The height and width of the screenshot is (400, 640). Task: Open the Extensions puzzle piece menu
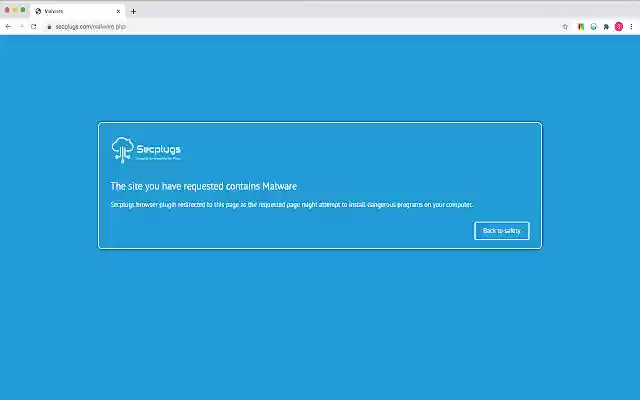pos(606,27)
